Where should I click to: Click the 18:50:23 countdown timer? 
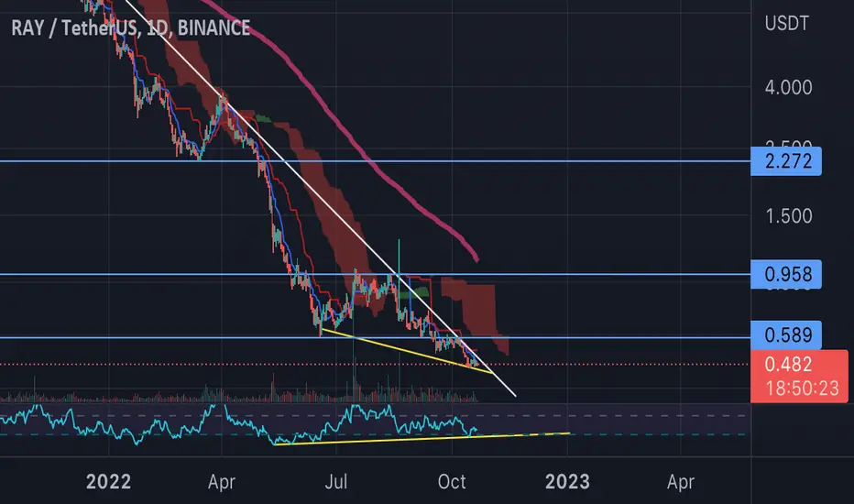pos(803,389)
